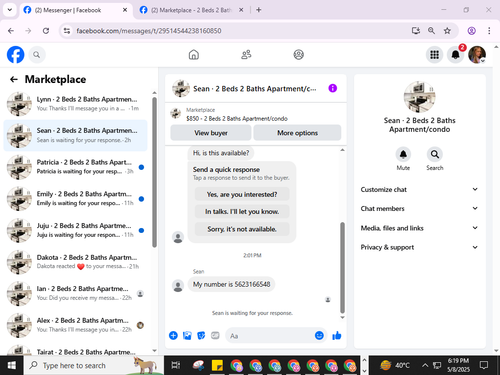Open a new browser tab
This screenshot has width=500, height=375.
click(x=258, y=10)
